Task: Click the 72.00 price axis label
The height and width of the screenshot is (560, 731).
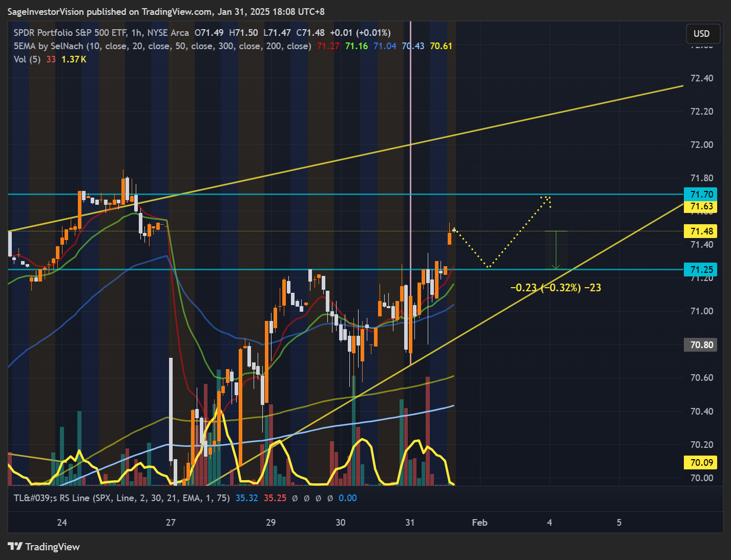Action: tap(702, 145)
